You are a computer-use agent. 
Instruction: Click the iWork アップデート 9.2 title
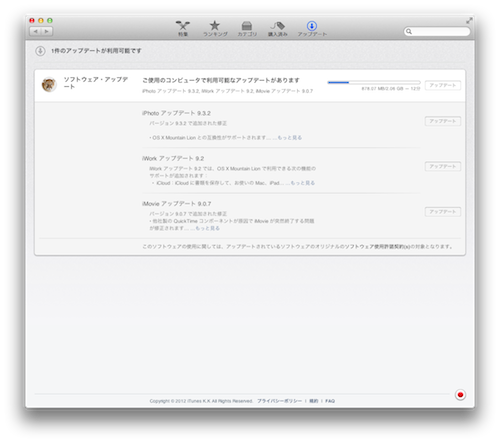[x=173, y=159]
